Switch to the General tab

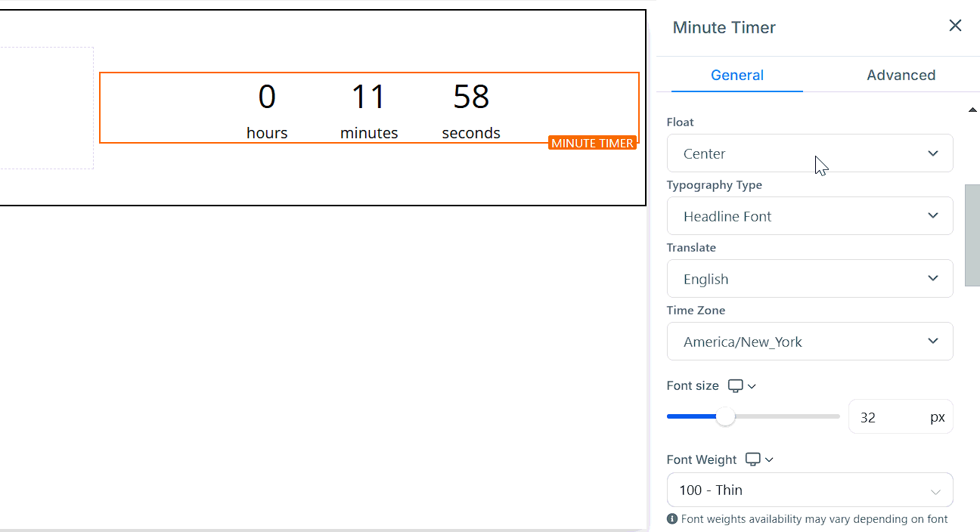click(x=737, y=75)
